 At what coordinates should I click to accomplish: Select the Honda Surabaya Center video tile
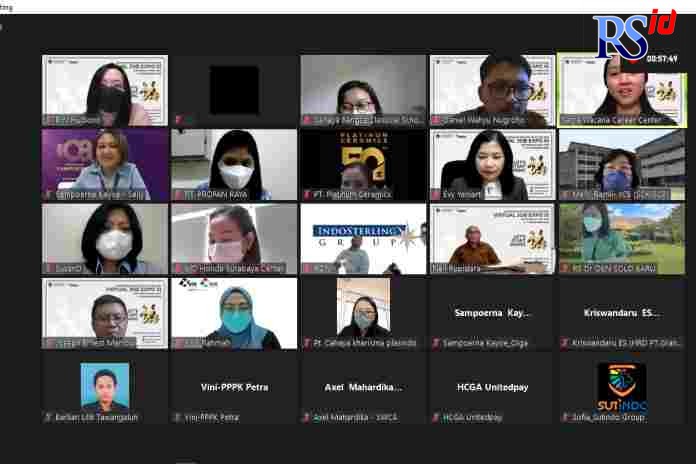(234, 238)
